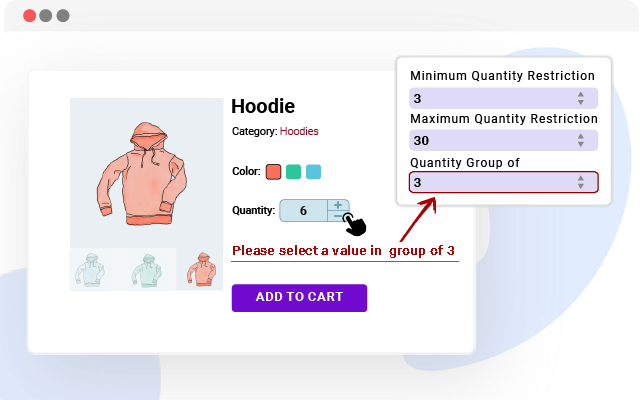Click the main hoodie product image

coord(146,172)
